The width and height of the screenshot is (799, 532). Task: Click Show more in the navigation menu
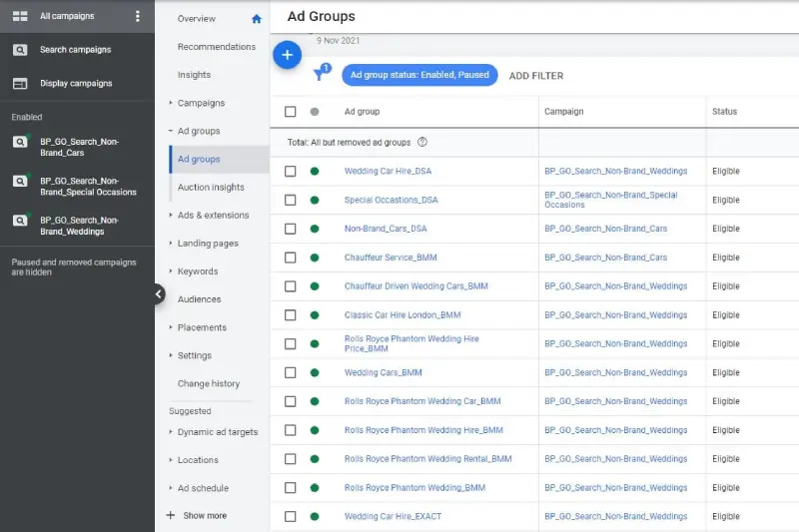[205, 516]
